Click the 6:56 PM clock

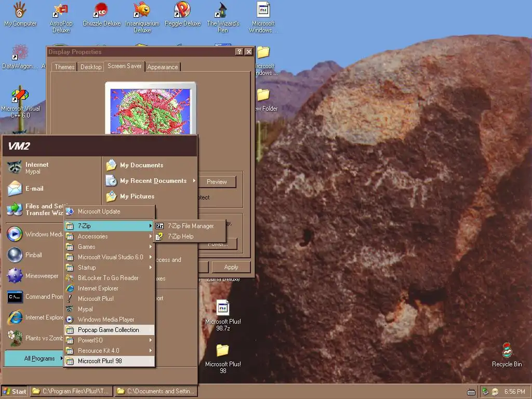tap(514, 392)
